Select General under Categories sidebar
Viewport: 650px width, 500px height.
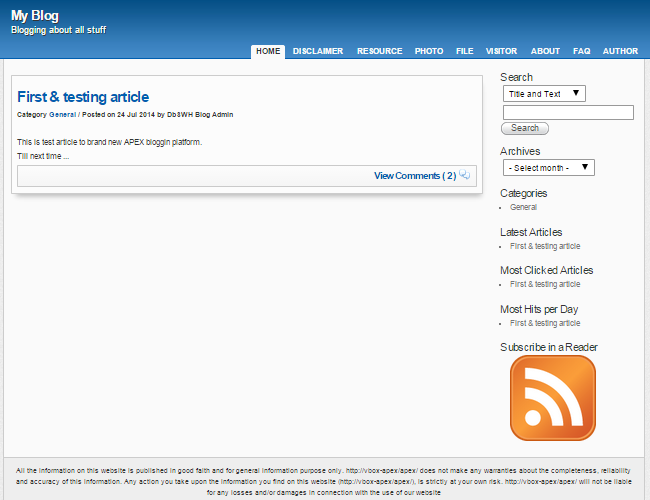[523, 207]
